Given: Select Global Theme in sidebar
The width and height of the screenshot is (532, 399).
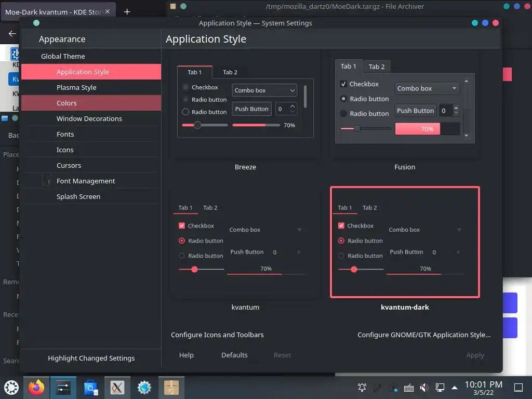Looking at the screenshot, I should click(x=63, y=56).
